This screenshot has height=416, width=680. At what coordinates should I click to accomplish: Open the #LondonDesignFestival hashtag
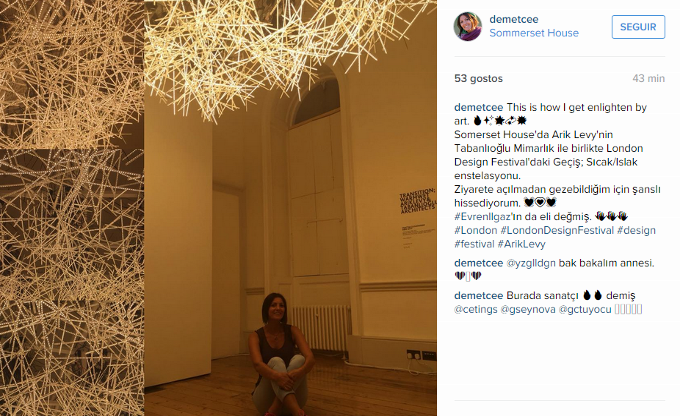pos(557,230)
